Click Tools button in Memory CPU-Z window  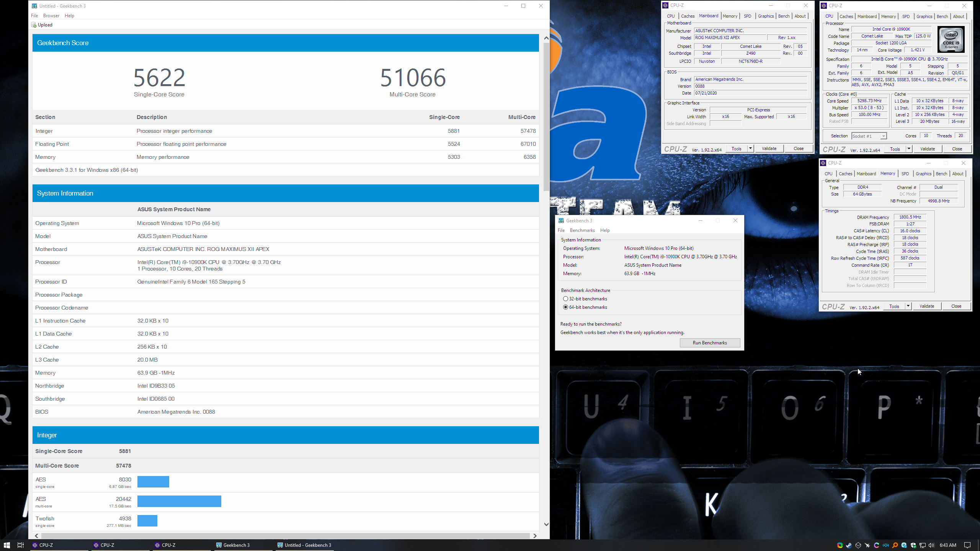(x=894, y=306)
